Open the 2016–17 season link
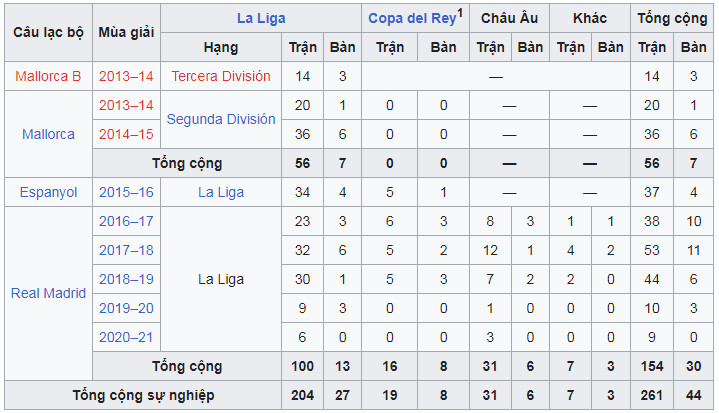 point(126,221)
